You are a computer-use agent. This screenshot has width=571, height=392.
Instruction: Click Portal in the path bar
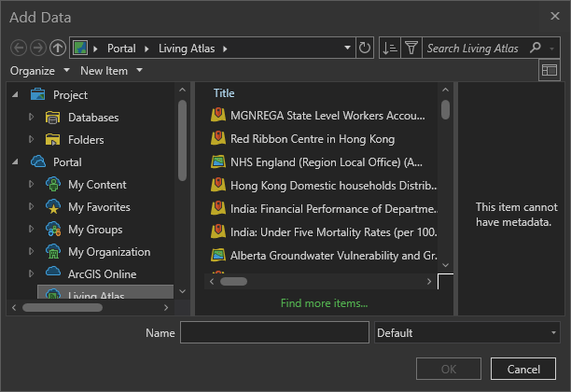coord(121,49)
